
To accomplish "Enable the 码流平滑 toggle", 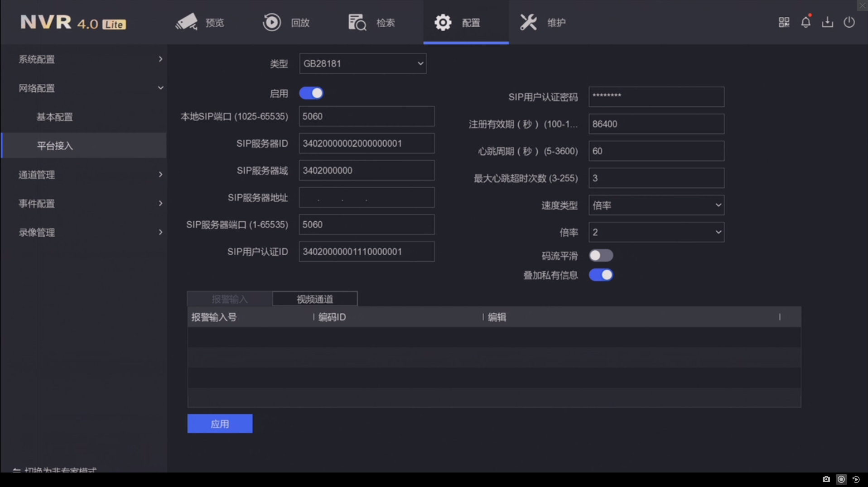I will 601,256.
